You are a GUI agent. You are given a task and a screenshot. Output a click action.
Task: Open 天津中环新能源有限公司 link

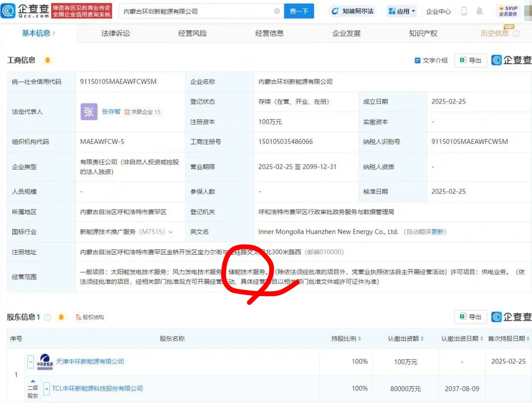point(90,362)
